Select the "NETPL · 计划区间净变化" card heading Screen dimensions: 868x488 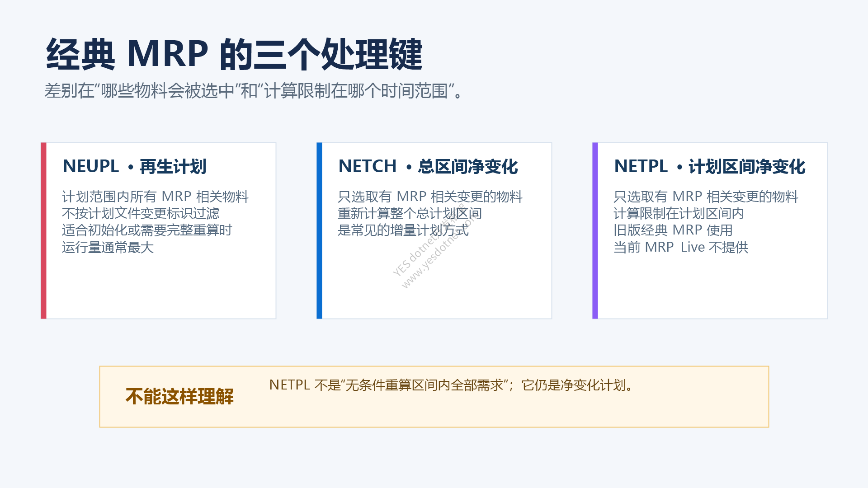pyautogui.click(x=710, y=166)
